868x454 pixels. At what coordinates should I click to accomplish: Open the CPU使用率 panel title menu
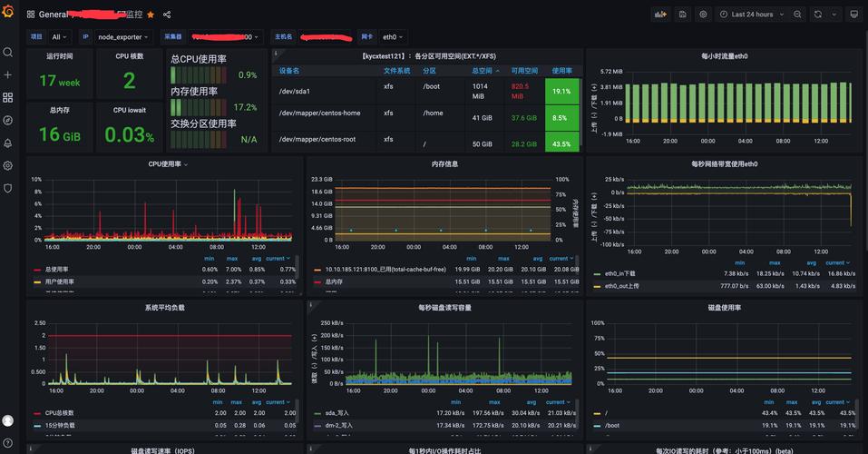[168, 164]
